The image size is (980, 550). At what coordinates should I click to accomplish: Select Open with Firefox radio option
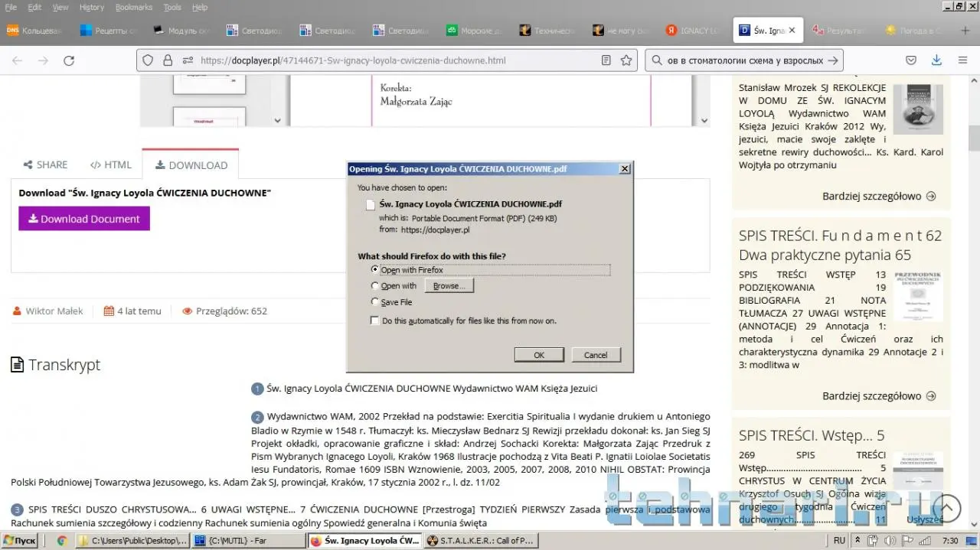click(x=374, y=270)
